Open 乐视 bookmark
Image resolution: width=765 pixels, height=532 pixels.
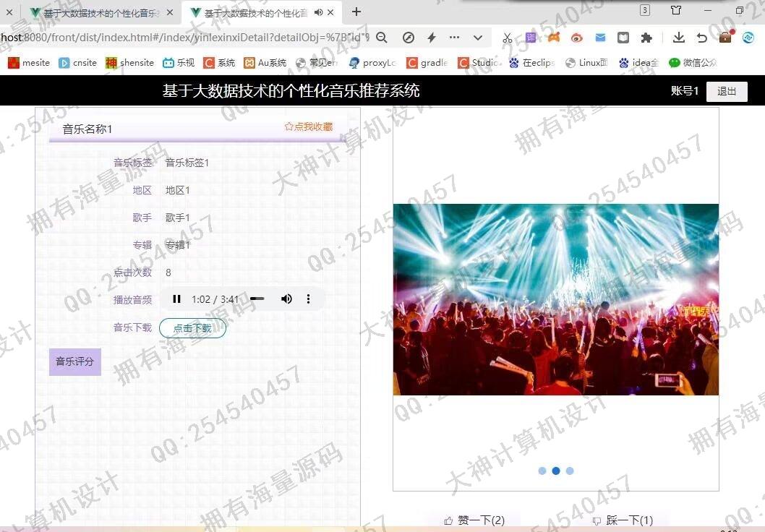pyautogui.click(x=179, y=62)
